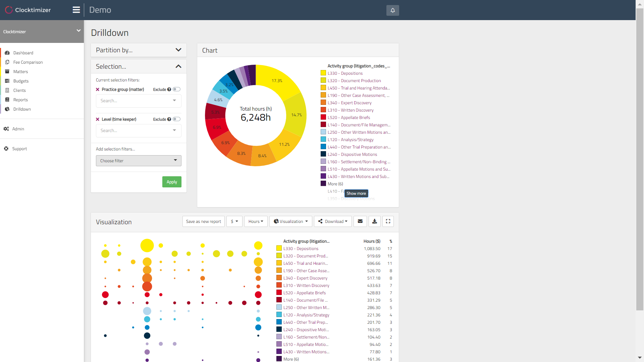Expand visualization to fullscreen
This screenshot has height=362, width=644.
tap(388, 221)
